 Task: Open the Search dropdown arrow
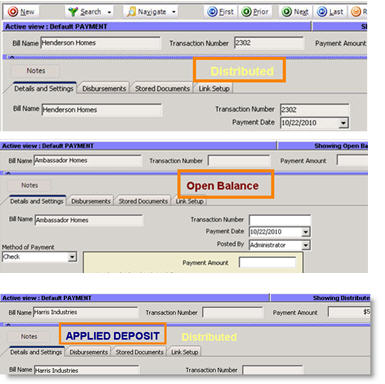pos(109,12)
